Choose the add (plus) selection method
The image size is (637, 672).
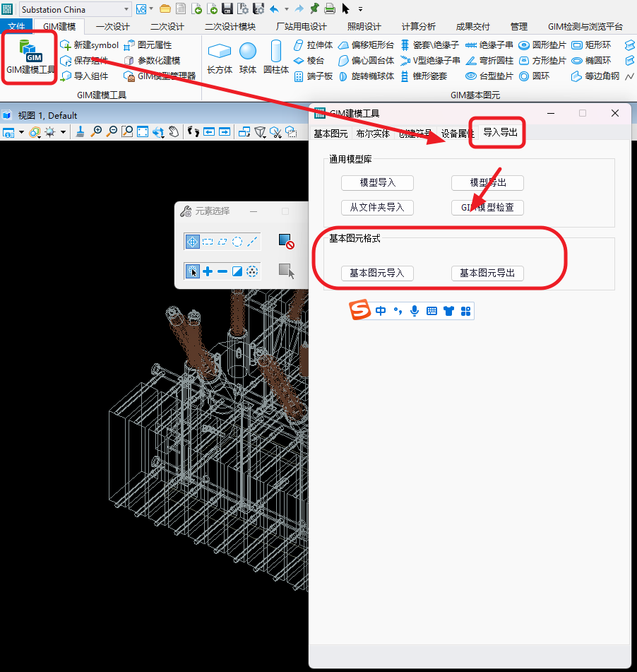(x=208, y=271)
